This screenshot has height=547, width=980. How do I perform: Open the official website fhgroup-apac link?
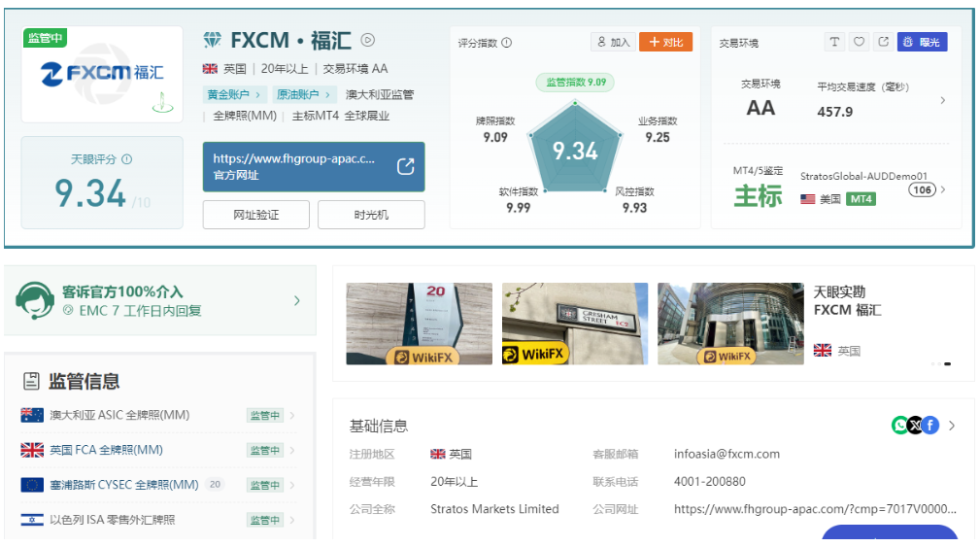pos(313,167)
